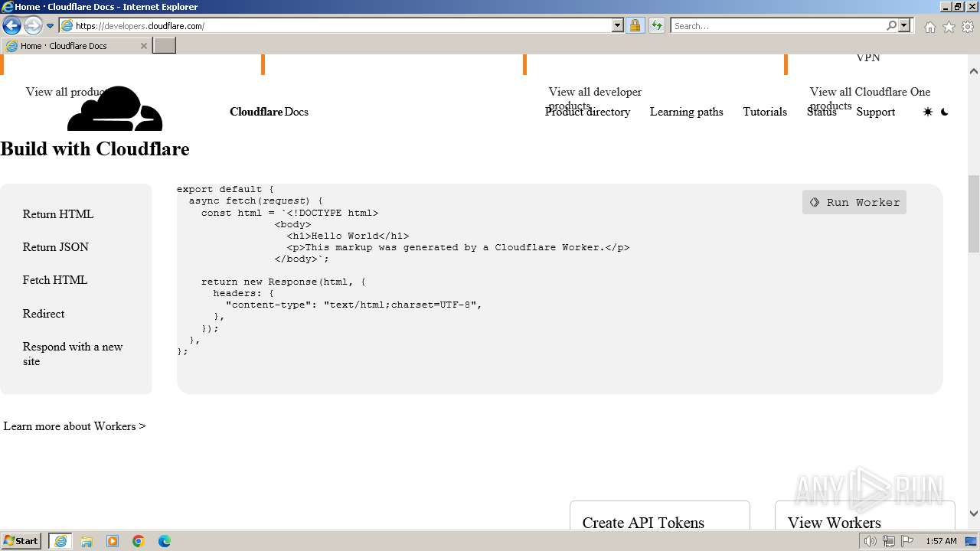Click the content-type header code line
980x551 pixels.
coord(354,305)
